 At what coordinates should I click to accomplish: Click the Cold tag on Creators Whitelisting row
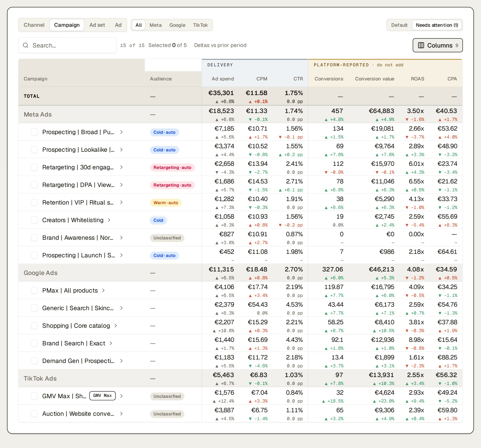(x=158, y=220)
